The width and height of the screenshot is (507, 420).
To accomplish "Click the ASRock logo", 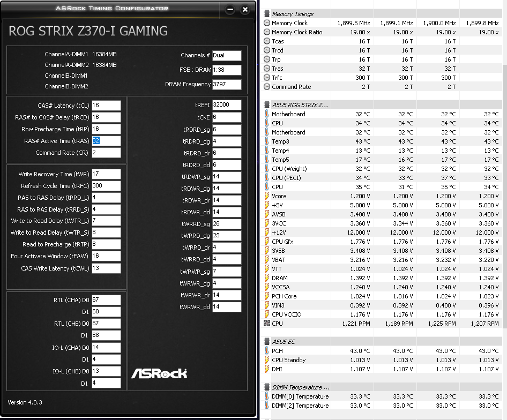I will (159, 373).
